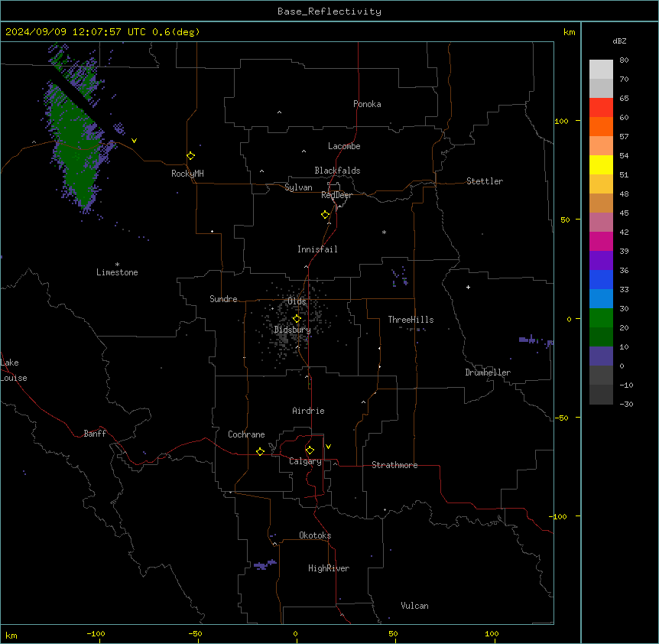Click the white plus marker north of Drumheller
This screenshot has width=659, height=644.
point(468,287)
